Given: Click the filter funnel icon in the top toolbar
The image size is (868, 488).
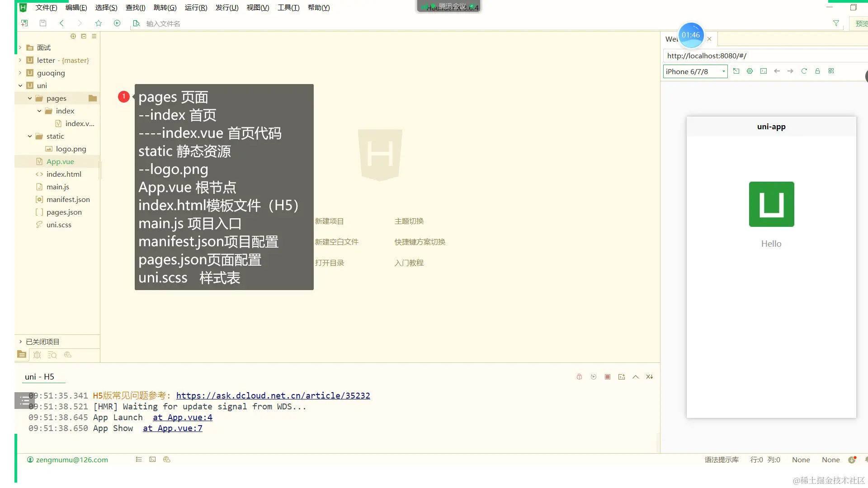Looking at the screenshot, I should tap(836, 23).
